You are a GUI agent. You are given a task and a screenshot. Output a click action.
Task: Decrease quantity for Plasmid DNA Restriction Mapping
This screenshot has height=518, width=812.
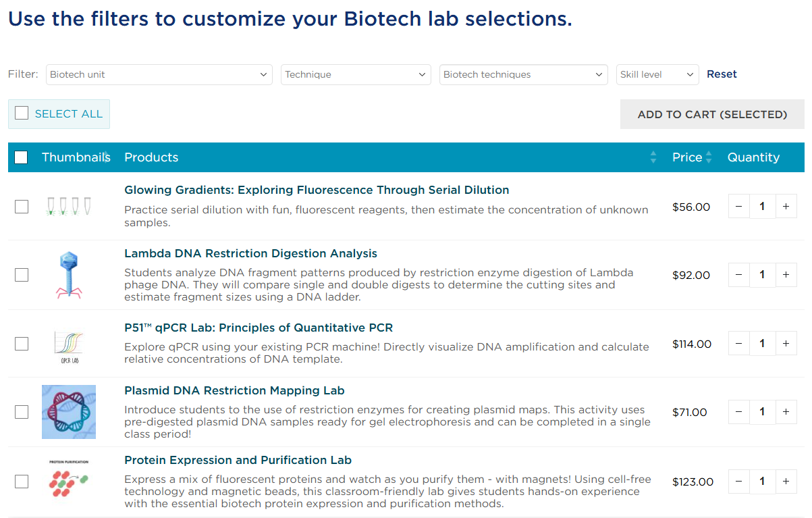click(738, 412)
